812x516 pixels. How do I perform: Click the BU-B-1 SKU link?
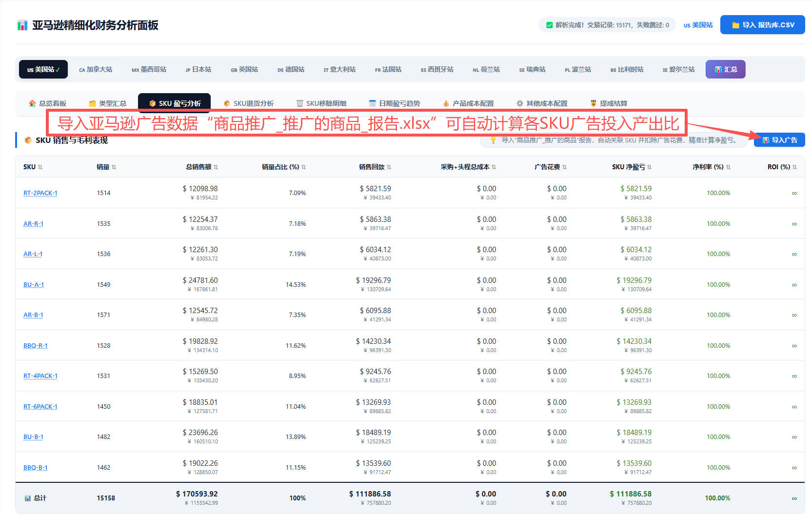(x=33, y=437)
